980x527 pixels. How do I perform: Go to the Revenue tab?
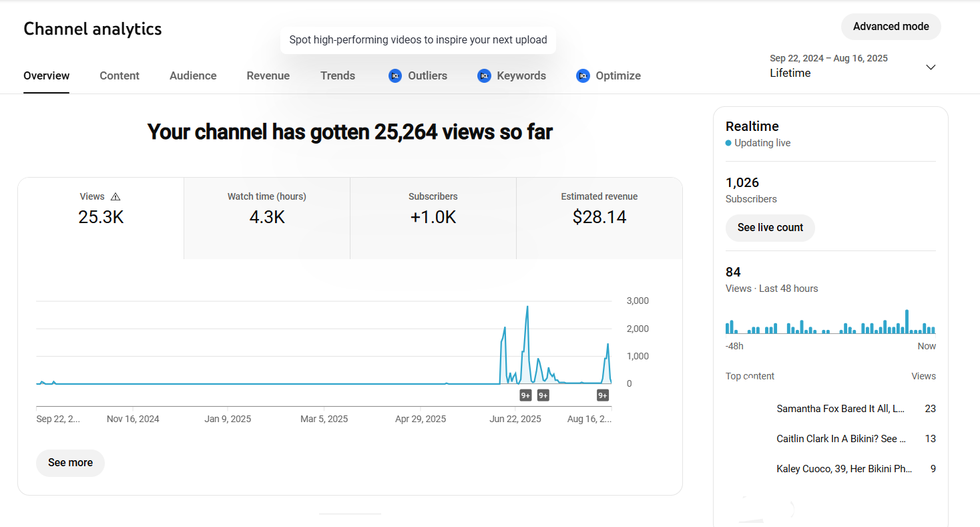point(268,76)
